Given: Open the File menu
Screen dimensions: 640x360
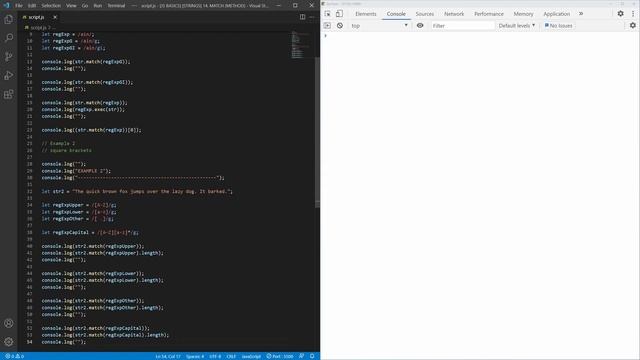Looking at the screenshot, I should click(x=19, y=6).
